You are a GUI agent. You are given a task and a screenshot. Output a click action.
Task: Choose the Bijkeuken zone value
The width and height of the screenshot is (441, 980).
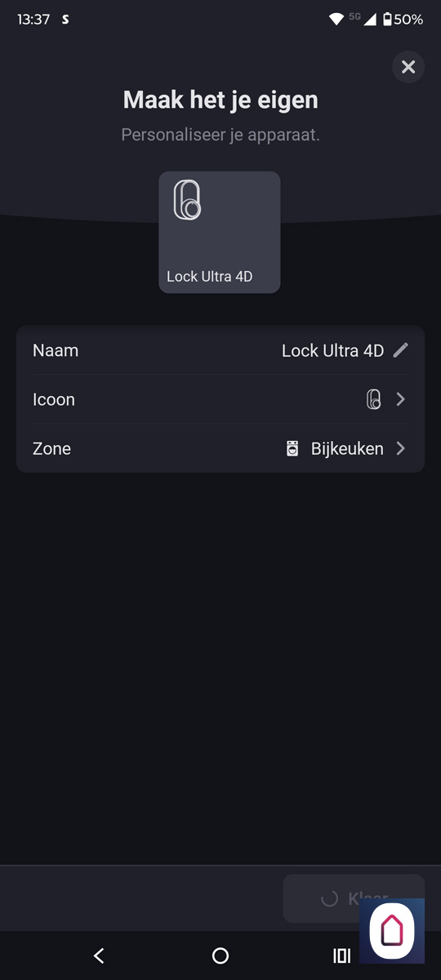[347, 448]
